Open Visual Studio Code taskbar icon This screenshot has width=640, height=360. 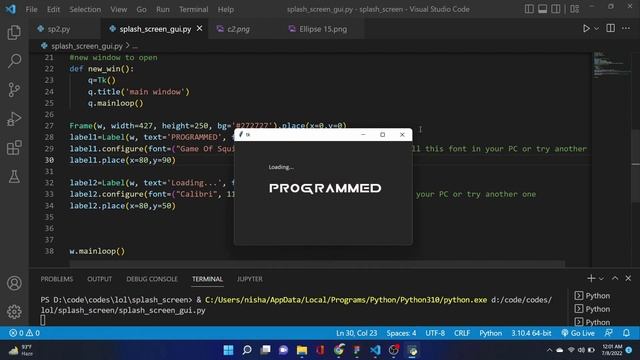coord(375,350)
